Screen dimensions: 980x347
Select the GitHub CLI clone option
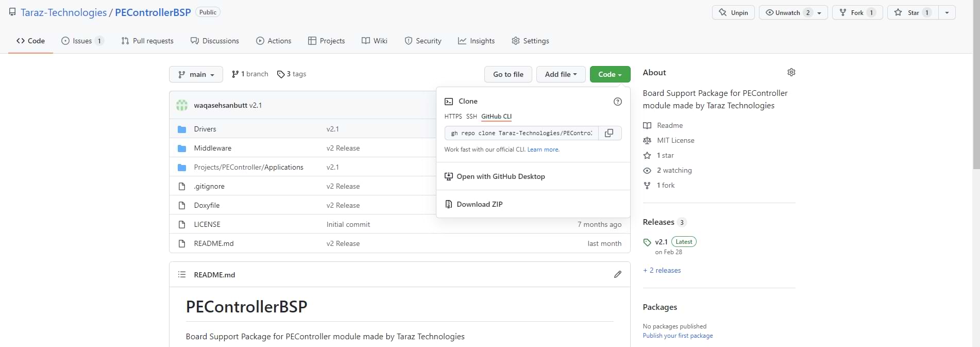click(x=496, y=117)
